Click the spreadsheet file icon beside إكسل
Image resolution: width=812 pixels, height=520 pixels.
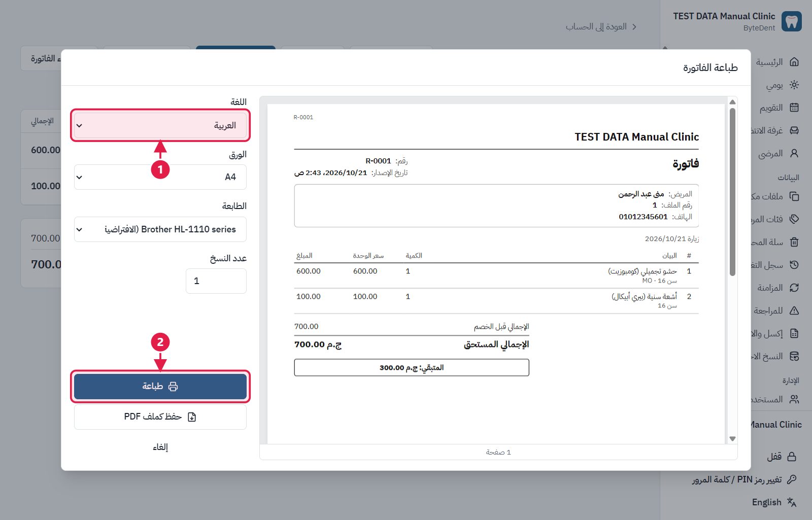coord(794,333)
